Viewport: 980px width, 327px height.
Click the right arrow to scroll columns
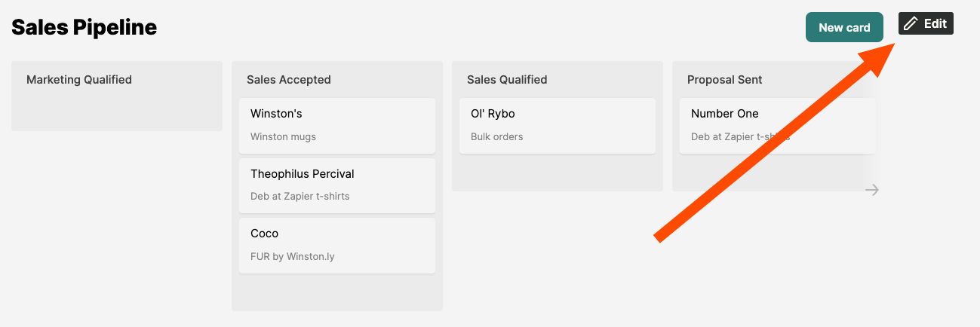pos(872,190)
